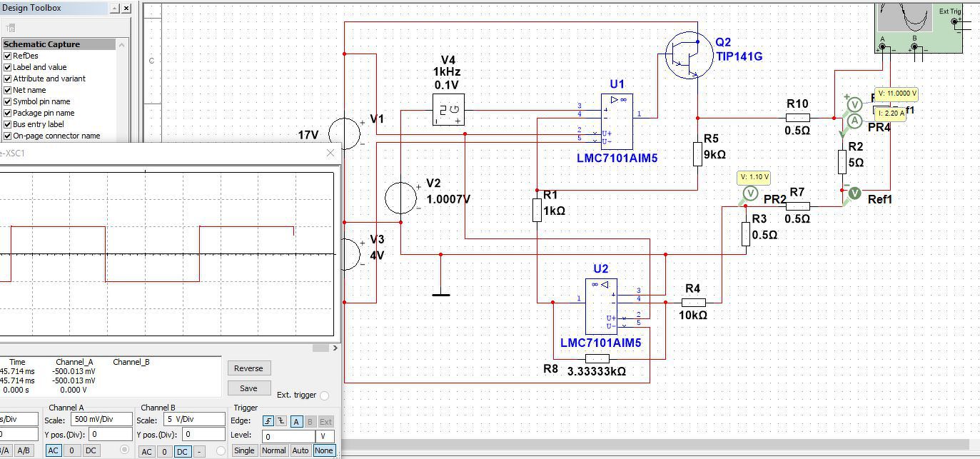Select Auto trigger mode

point(300,450)
